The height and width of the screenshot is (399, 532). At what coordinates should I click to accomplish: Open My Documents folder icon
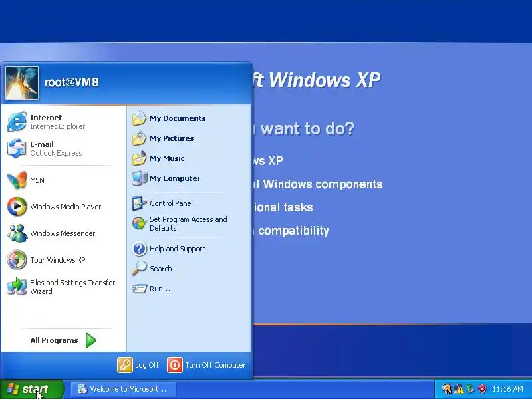click(139, 118)
